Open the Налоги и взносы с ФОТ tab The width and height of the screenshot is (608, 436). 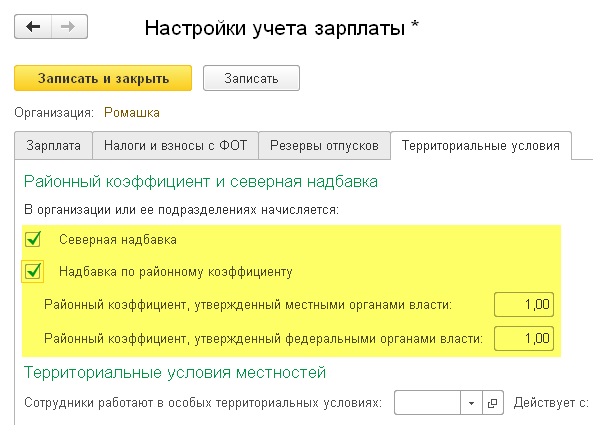(175, 145)
